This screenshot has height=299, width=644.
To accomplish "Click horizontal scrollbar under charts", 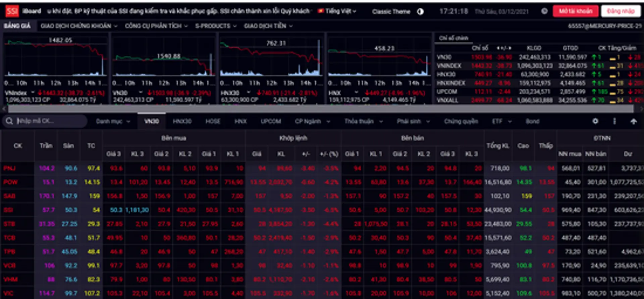I will click(x=321, y=109).
